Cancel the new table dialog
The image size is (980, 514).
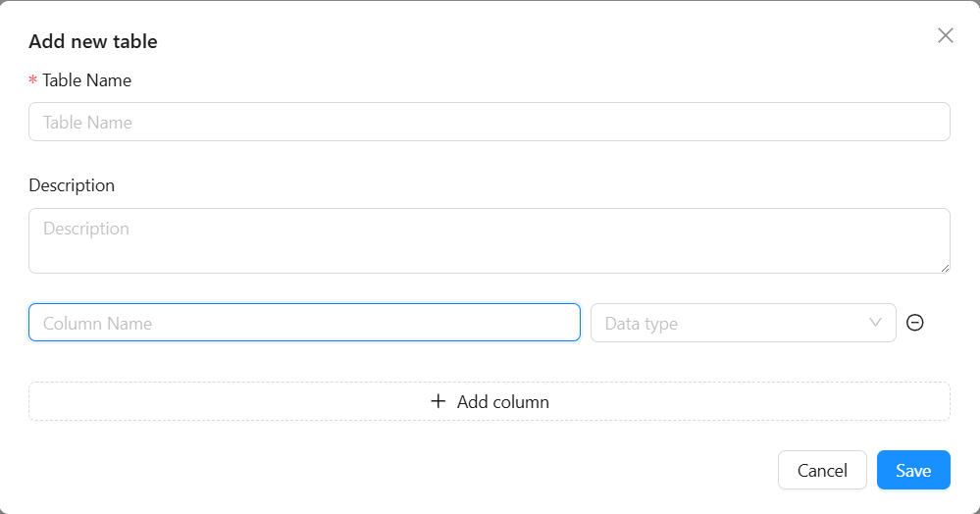click(x=822, y=470)
